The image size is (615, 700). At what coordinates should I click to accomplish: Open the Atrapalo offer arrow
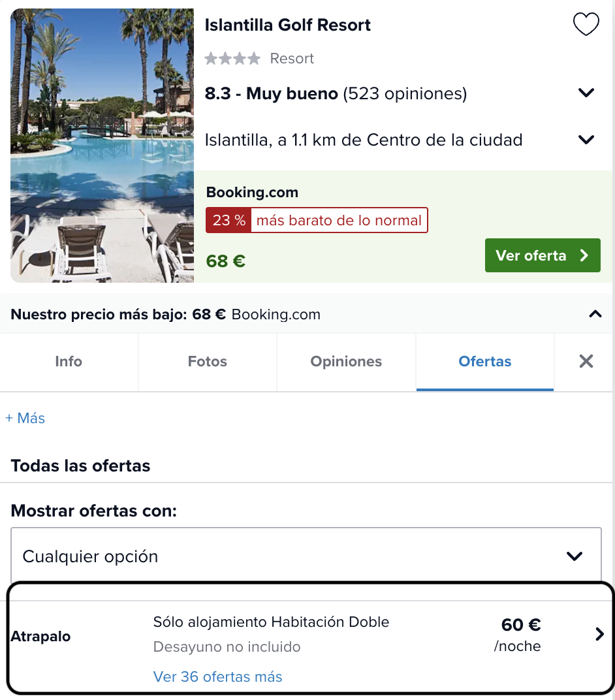tap(599, 634)
